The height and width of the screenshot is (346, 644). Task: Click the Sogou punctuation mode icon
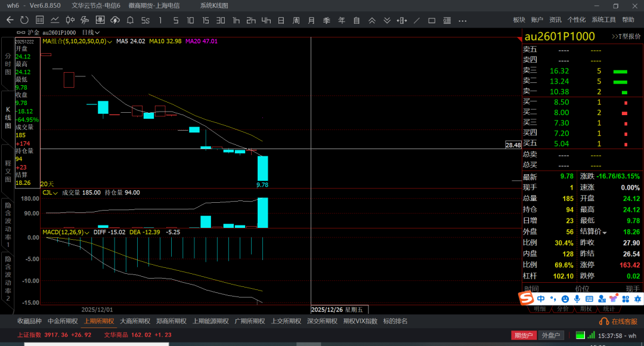(x=553, y=299)
